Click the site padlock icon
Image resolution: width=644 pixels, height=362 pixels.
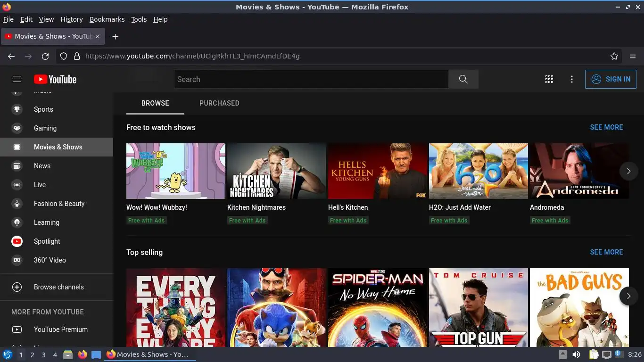coord(77,56)
